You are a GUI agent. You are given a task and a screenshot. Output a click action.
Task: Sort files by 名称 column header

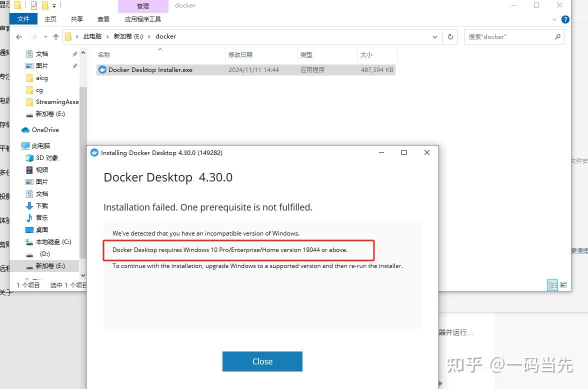coord(104,55)
